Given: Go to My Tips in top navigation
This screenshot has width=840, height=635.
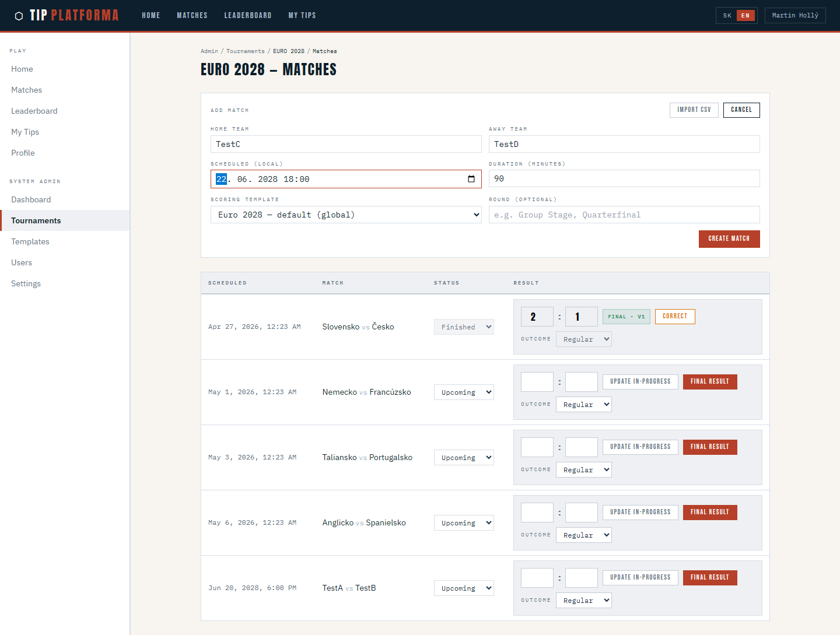Looking at the screenshot, I should [x=302, y=16].
